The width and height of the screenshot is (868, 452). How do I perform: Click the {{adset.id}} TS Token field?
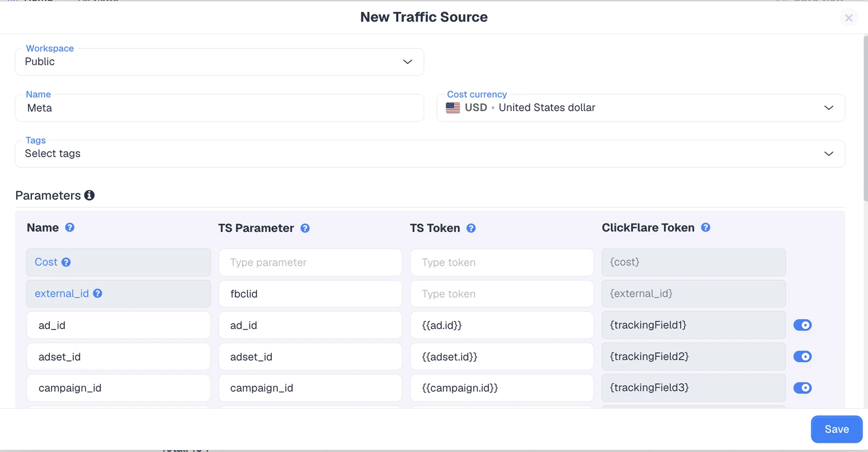(x=502, y=357)
